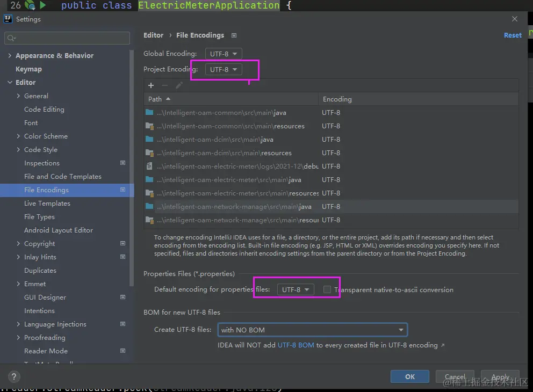Click the project icon in GUI Designer row
The height and width of the screenshot is (392, 533).
(123, 297)
